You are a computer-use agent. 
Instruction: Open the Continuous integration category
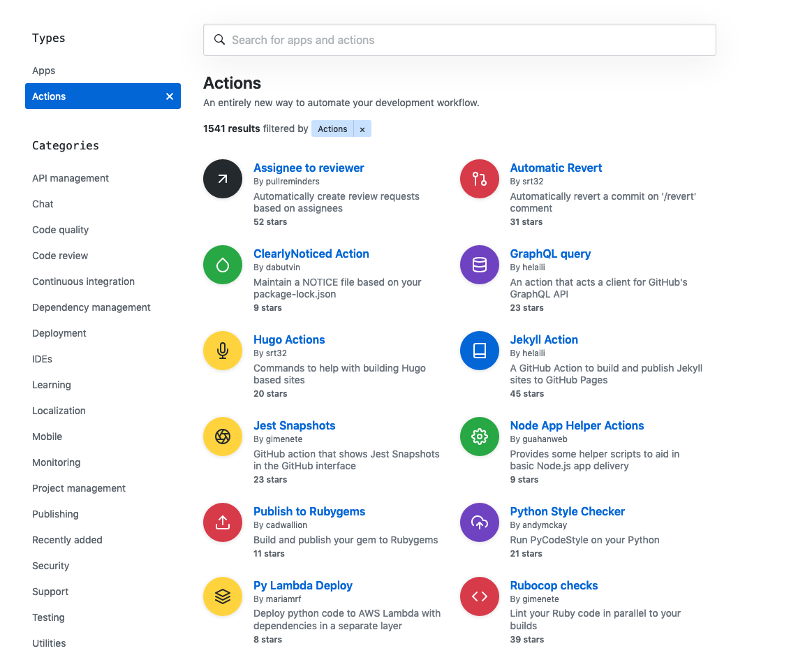tap(83, 281)
